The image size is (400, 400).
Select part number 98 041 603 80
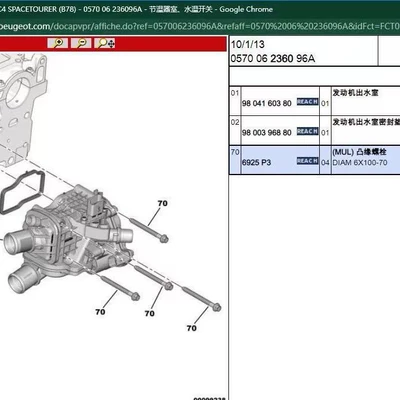(267, 103)
